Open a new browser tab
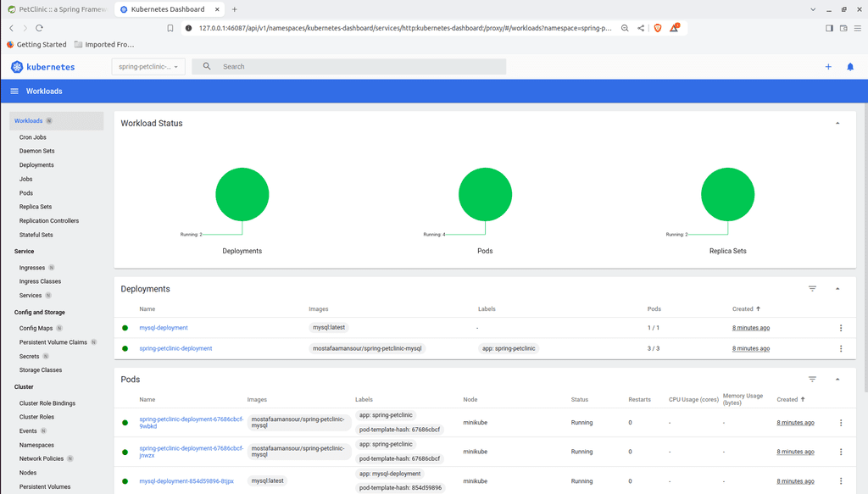This screenshot has width=868, height=494. coord(234,9)
